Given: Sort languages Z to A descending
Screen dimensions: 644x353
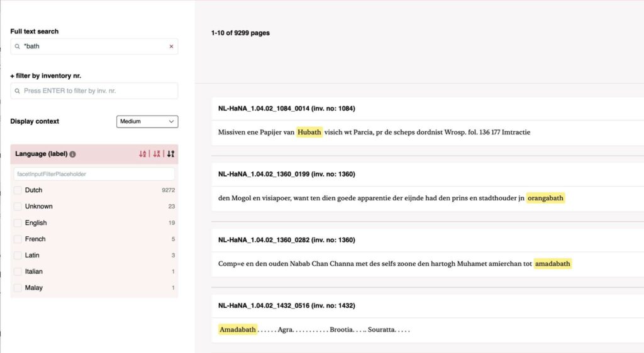Looking at the screenshot, I should (x=157, y=154).
